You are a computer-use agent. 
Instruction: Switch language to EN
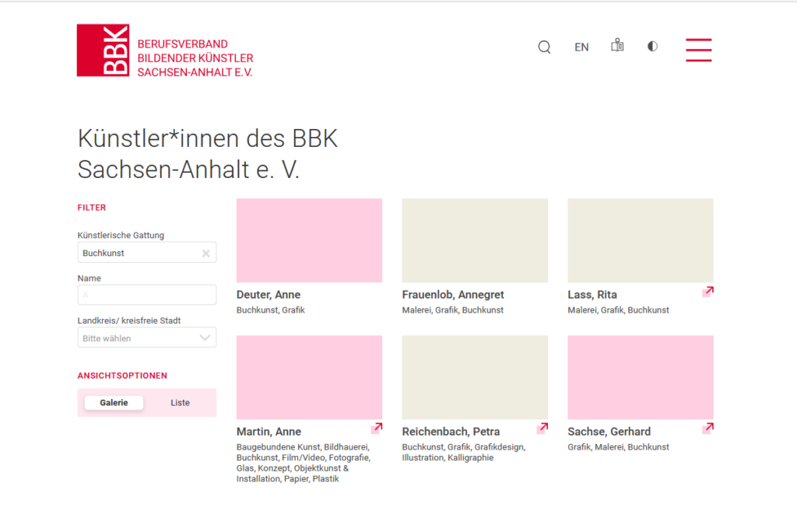pos(581,47)
